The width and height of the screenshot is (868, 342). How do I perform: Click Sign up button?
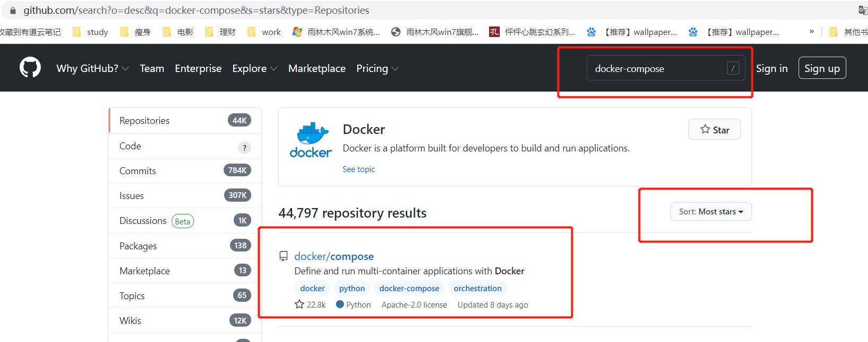[x=822, y=68]
